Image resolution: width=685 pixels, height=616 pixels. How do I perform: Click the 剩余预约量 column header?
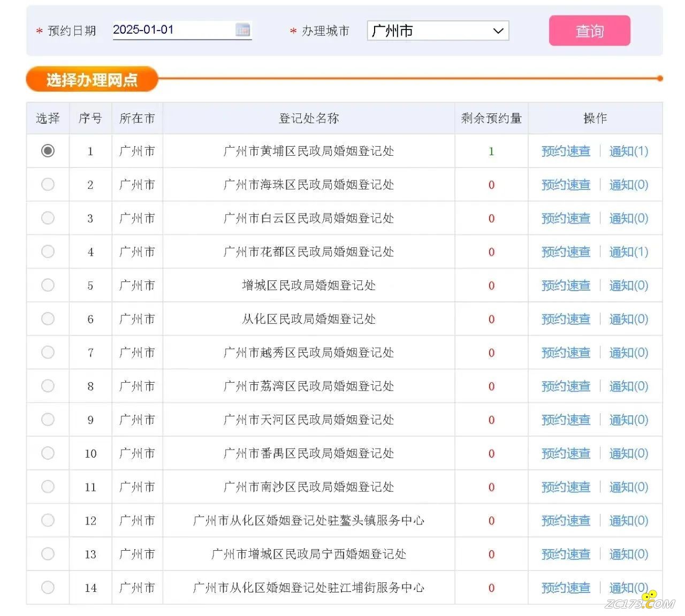click(491, 118)
